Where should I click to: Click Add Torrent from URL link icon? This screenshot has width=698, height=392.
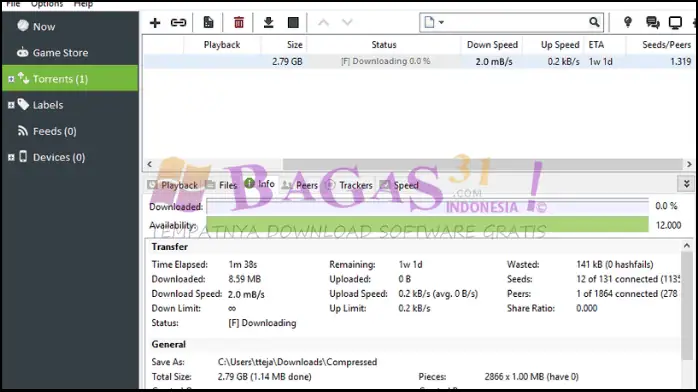[179, 23]
